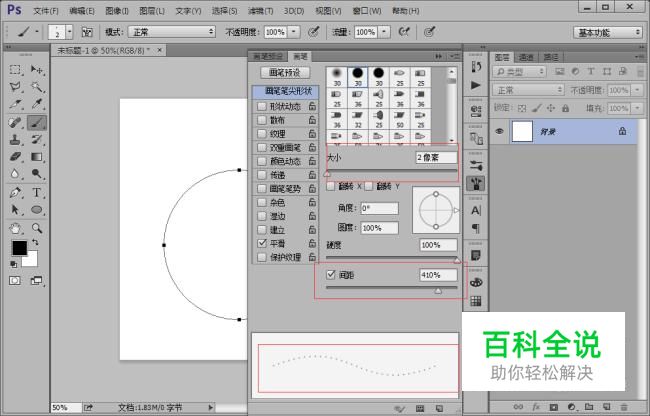Viewport: 650px width, 416px height.
Task: Enable airbrush-style build-up icon
Action: point(404,31)
